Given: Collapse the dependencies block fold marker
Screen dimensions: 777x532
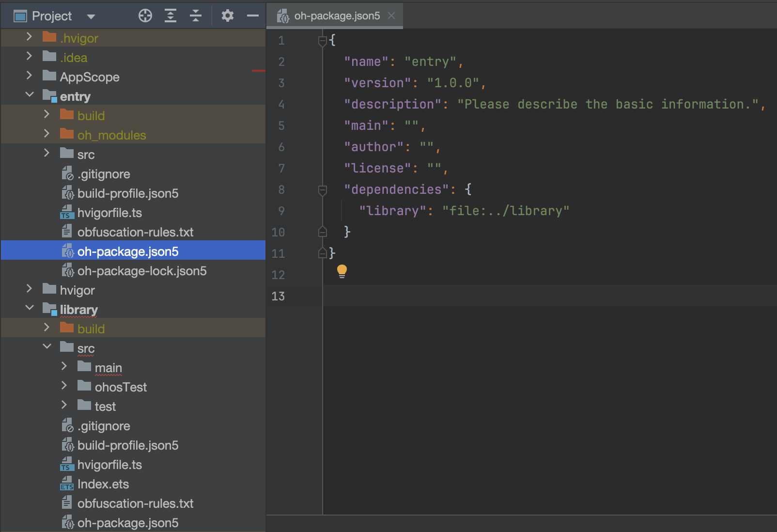Looking at the screenshot, I should click(x=322, y=190).
